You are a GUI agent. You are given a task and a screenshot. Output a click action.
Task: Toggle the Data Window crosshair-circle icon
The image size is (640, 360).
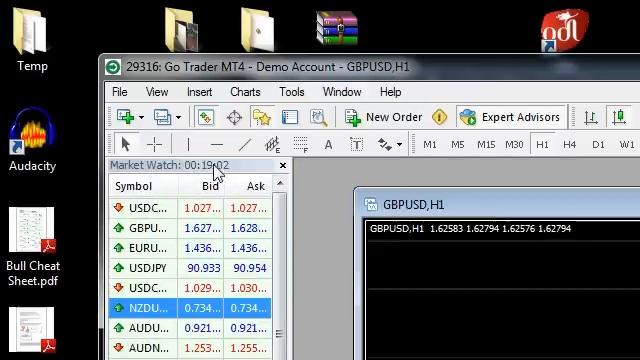point(234,118)
